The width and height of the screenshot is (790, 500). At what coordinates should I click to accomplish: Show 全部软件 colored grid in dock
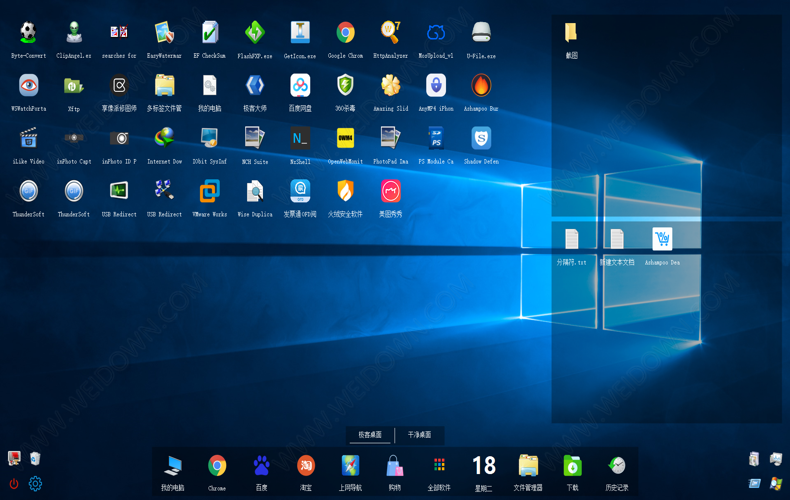pos(439,465)
